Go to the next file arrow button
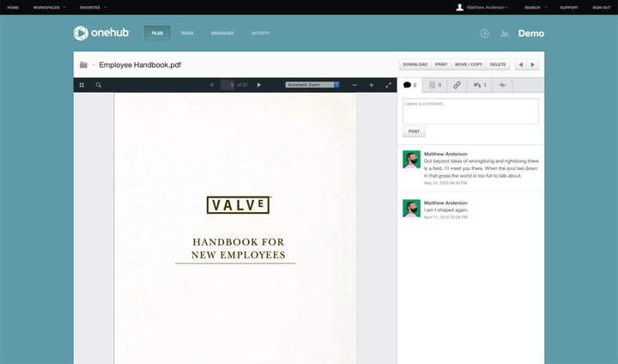 (533, 64)
